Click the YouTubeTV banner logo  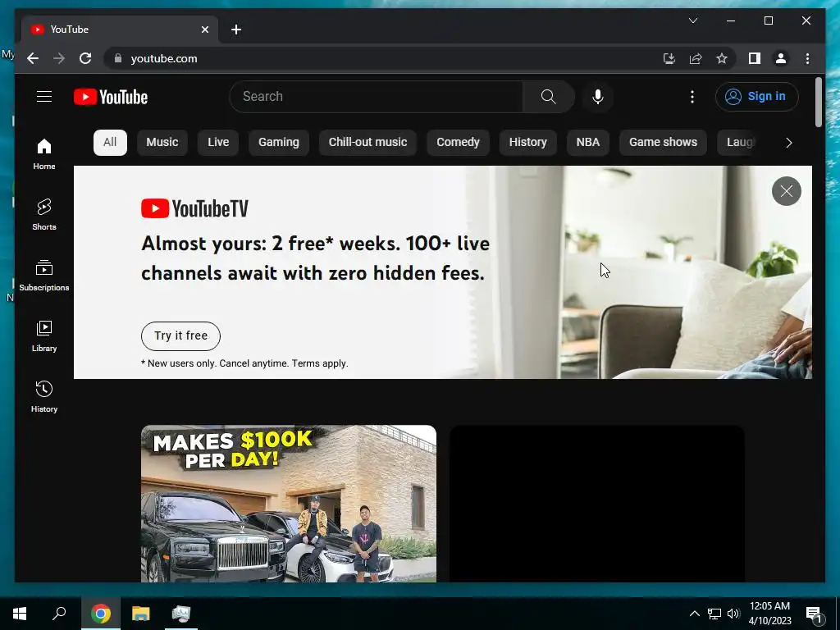[x=195, y=208]
